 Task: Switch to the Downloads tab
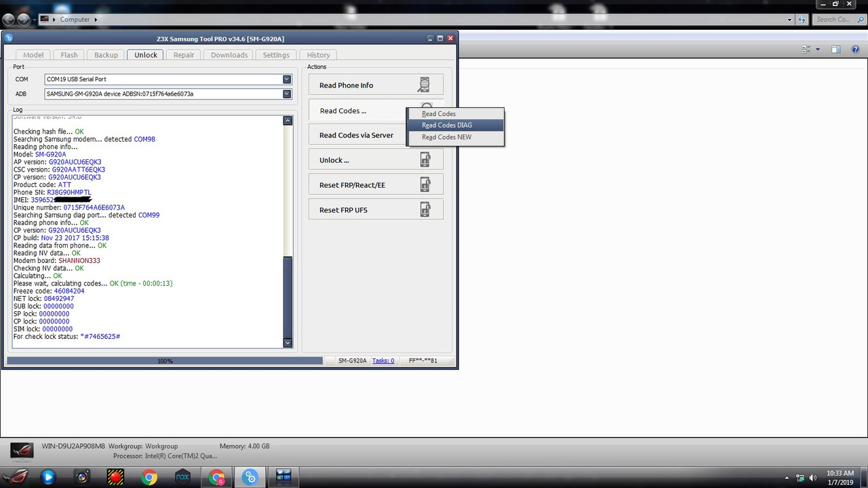[x=229, y=55]
